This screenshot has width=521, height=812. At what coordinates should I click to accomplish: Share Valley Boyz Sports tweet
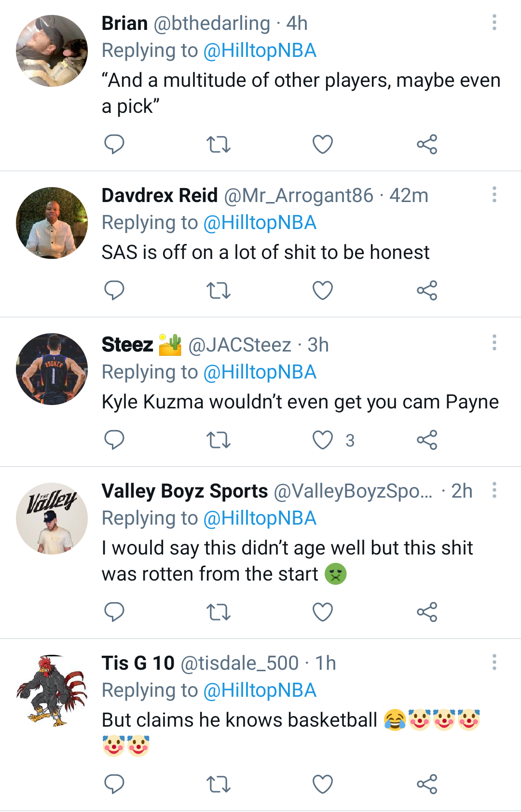coord(427,612)
